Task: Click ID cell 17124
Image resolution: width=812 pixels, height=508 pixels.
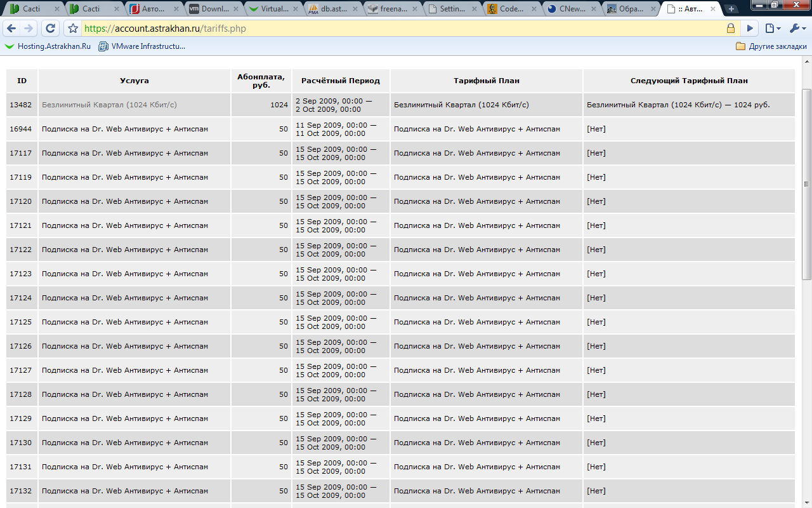Action: pyautogui.click(x=22, y=298)
